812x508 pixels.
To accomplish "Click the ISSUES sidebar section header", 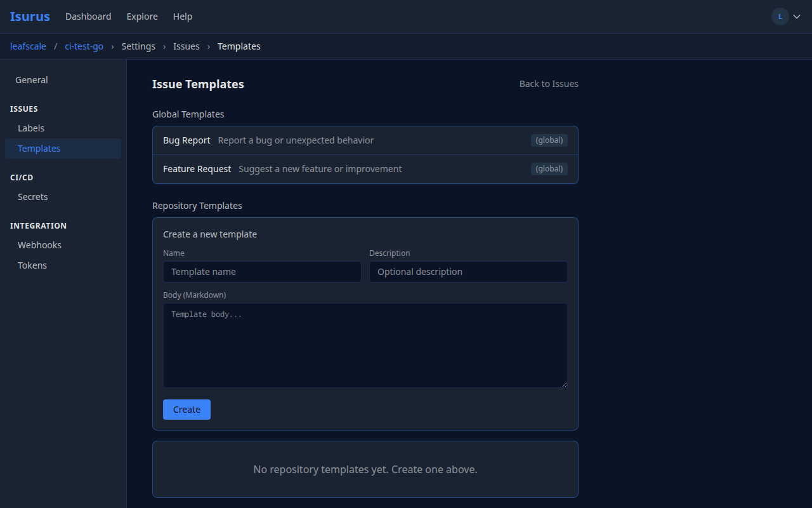I will (24, 109).
